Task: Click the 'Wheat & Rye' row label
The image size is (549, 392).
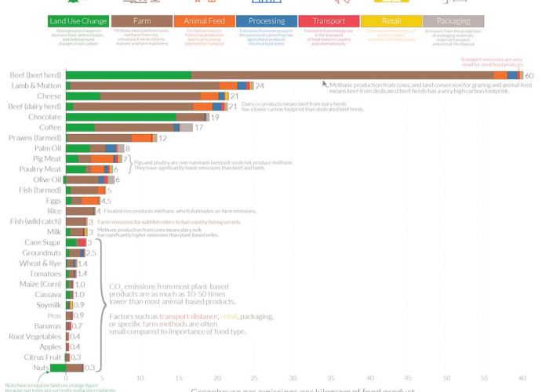Action: (40, 263)
